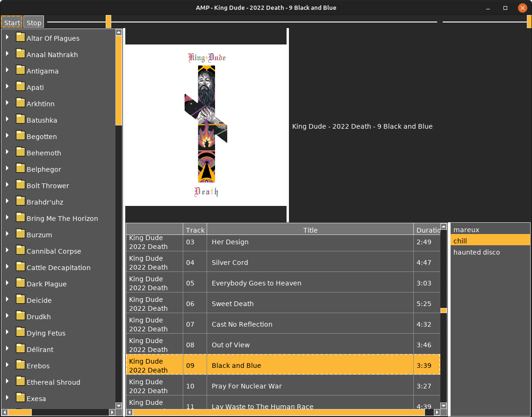Click the folder tree scroll-up arrow
Screen dimensions: 532x417
click(119, 32)
